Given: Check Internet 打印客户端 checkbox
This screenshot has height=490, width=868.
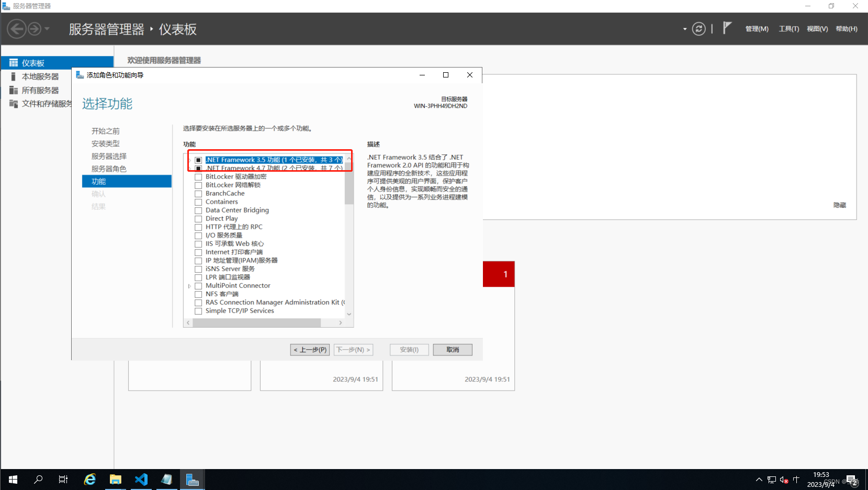Looking at the screenshot, I should 198,252.
